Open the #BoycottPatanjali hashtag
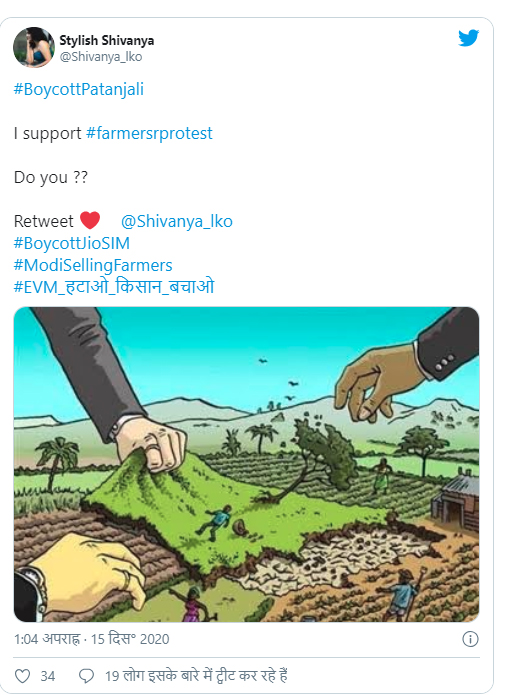509x695 pixels. pos(78,89)
